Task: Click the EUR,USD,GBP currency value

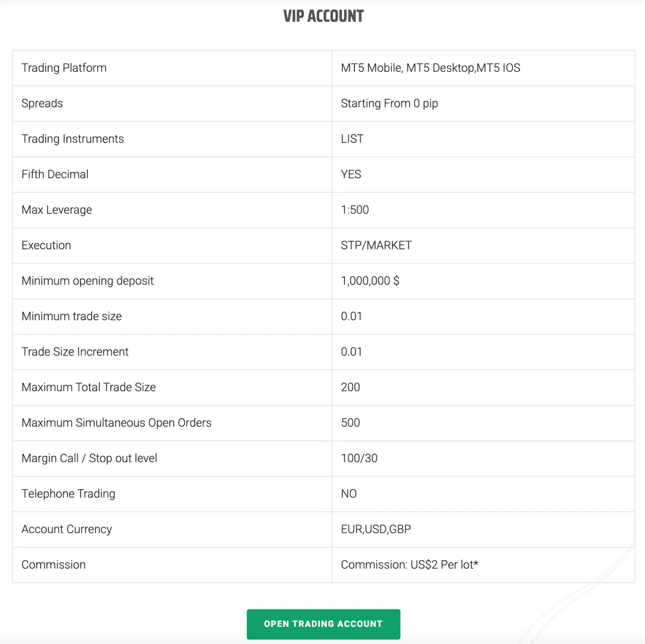Action: tap(376, 529)
